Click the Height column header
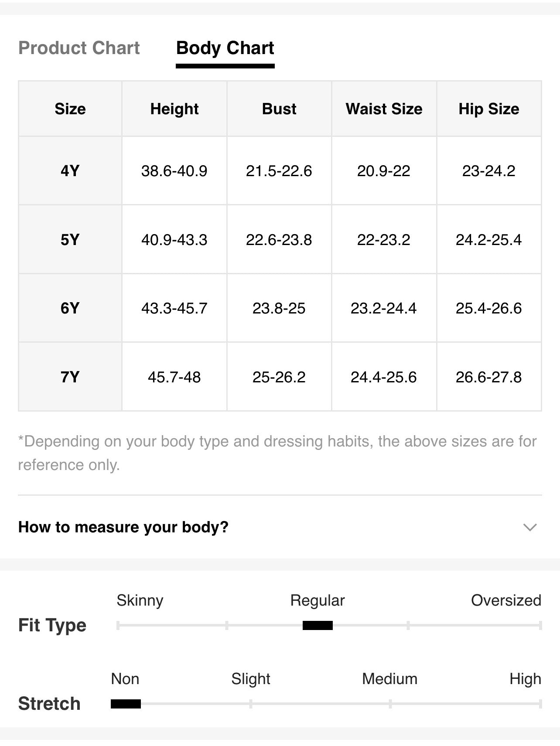 (x=174, y=109)
